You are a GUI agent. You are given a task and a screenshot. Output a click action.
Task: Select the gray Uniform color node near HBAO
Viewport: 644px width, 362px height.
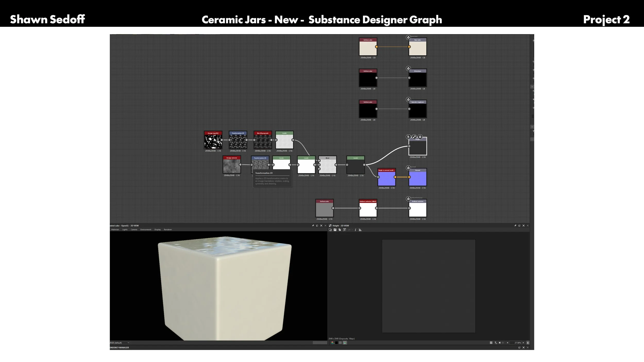click(324, 208)
